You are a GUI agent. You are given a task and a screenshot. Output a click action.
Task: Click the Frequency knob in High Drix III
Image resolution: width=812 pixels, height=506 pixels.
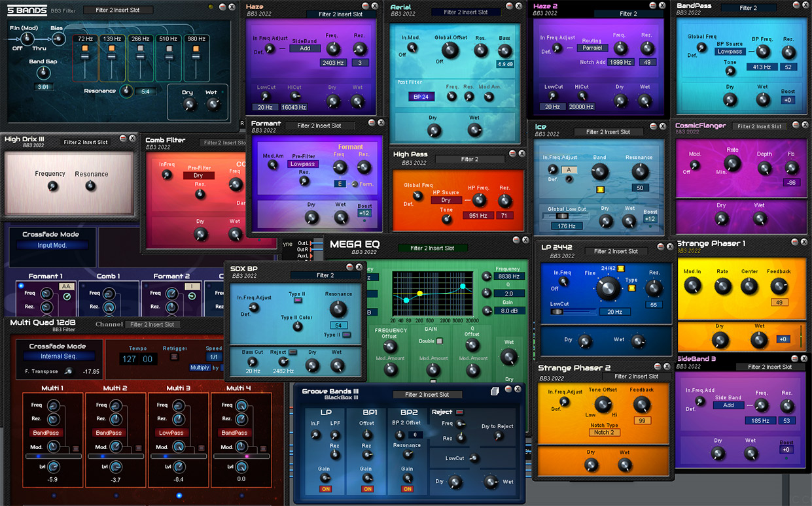(x=52, y=186)
